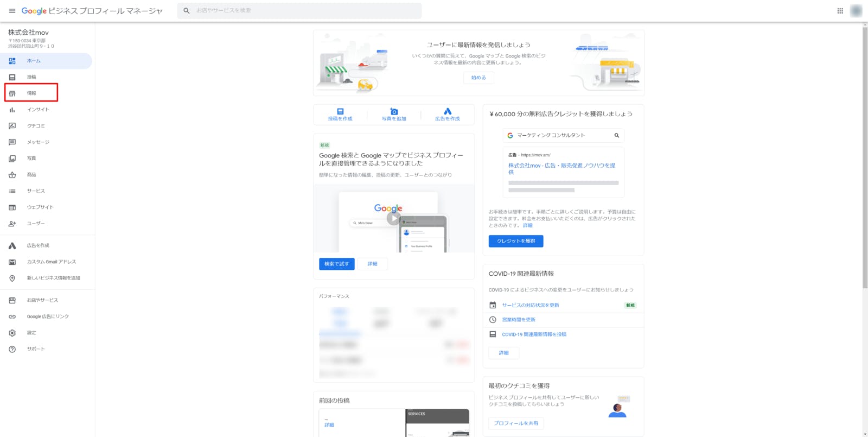
Task: Click the プロフィールを共有 button
Action: coord(516,423)
